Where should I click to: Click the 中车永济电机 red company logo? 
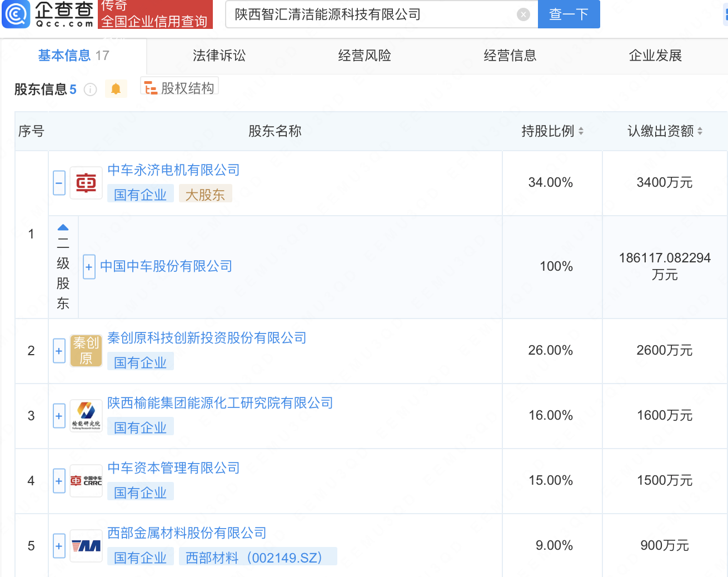(86, 183)
